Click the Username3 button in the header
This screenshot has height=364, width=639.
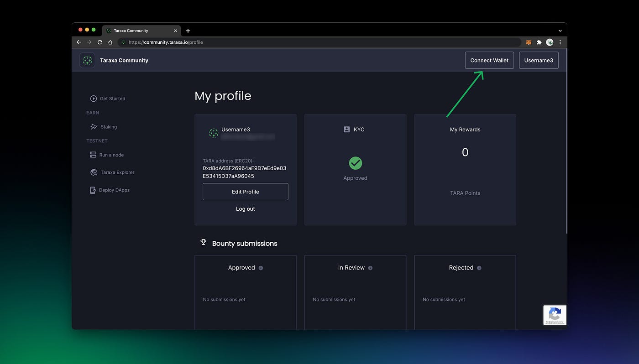[539, 60]
